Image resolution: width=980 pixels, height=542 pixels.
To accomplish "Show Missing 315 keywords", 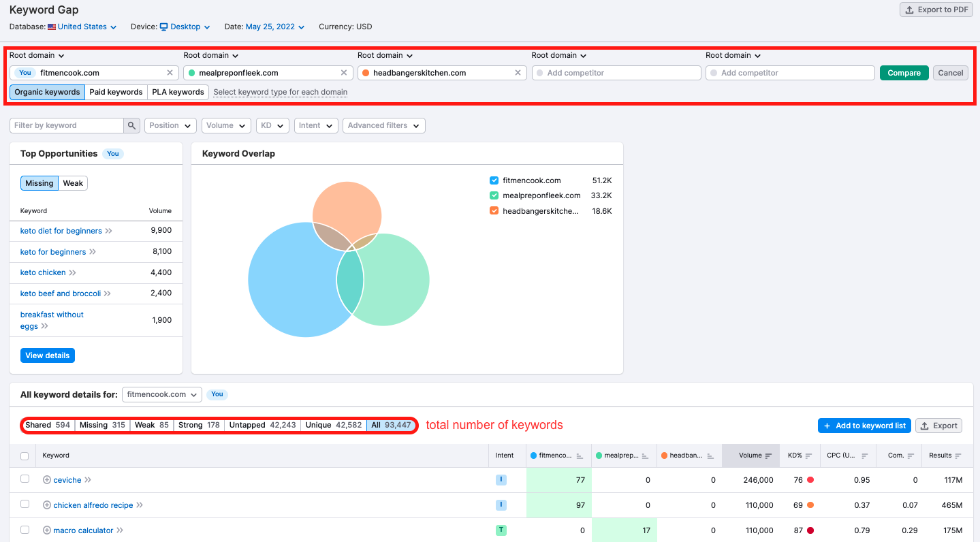I will (102, 425).
